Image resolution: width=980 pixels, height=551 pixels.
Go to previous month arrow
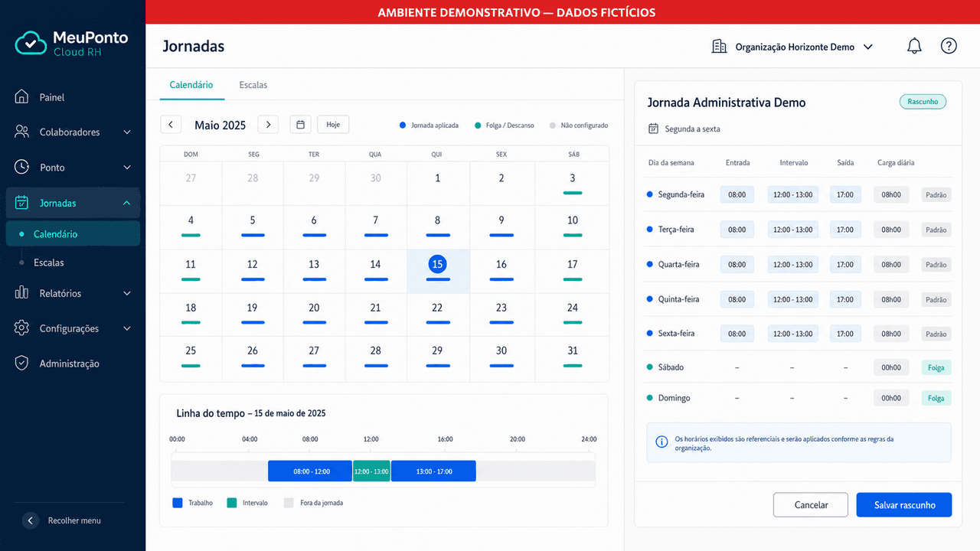click(x=171, y=125)
